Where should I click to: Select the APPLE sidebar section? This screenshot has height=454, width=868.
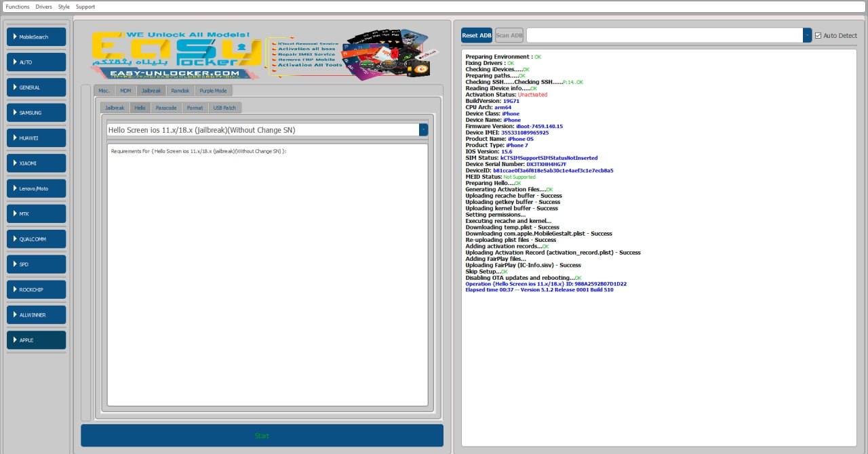pos(37,340)
